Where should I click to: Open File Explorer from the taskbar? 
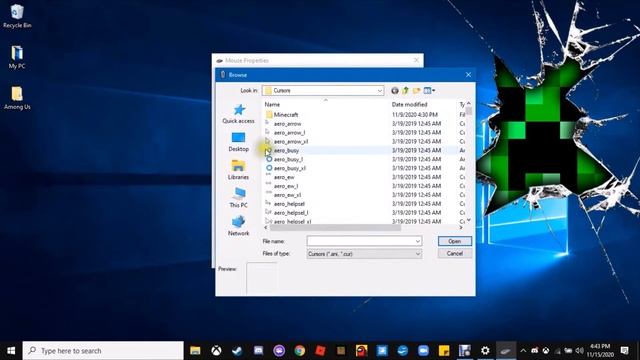tap(196, 351)
